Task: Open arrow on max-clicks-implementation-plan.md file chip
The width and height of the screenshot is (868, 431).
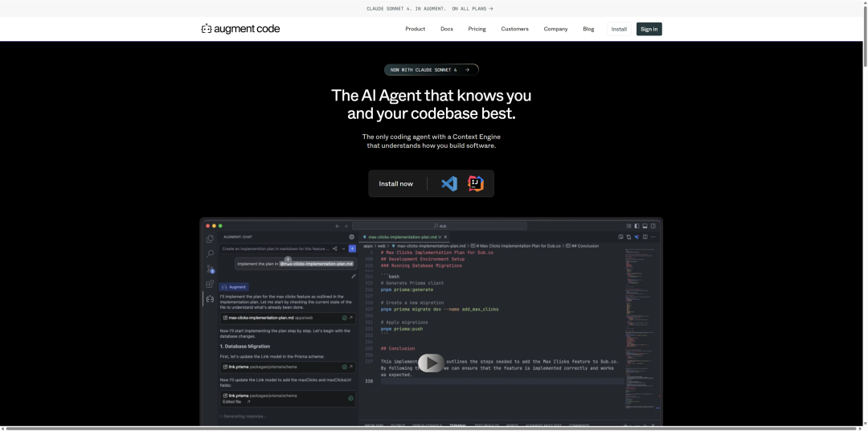Action: click(x=350, y=318)
